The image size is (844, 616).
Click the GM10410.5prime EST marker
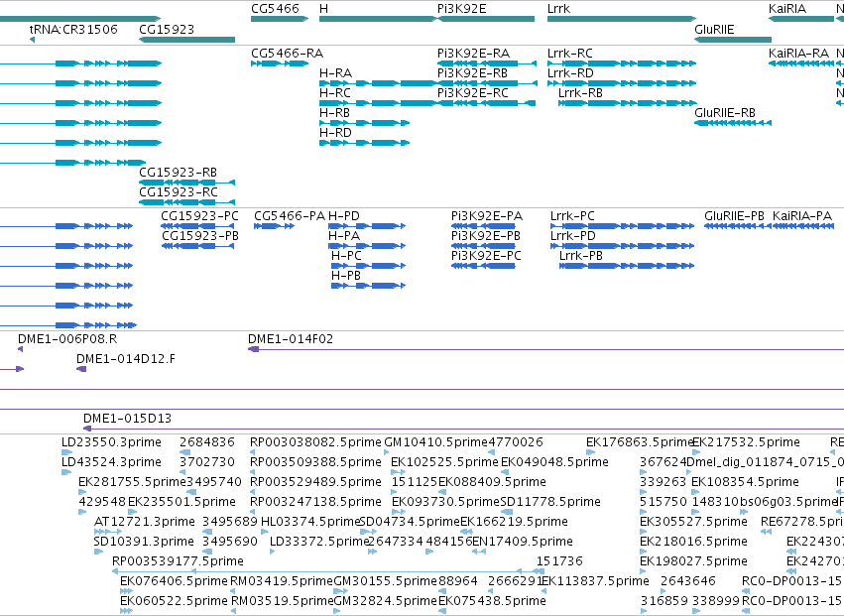point(387,452)
